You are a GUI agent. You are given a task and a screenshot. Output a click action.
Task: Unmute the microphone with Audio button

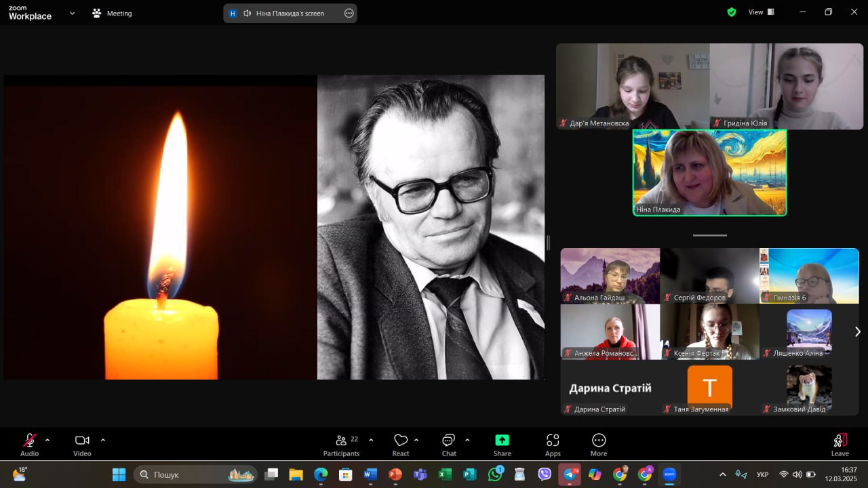click(30, 441)
